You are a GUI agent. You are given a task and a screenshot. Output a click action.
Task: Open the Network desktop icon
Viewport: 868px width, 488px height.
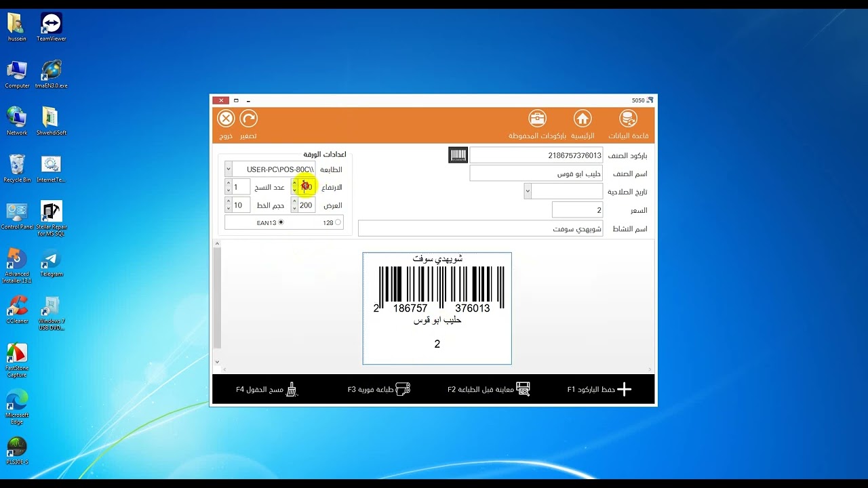17,121
